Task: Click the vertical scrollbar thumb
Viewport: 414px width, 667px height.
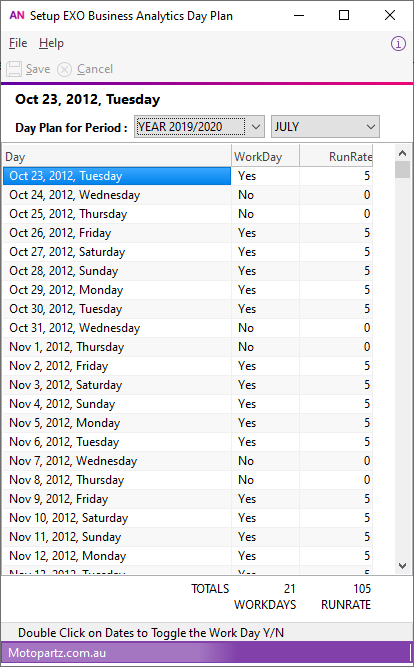Action: [x=403, y=170]
